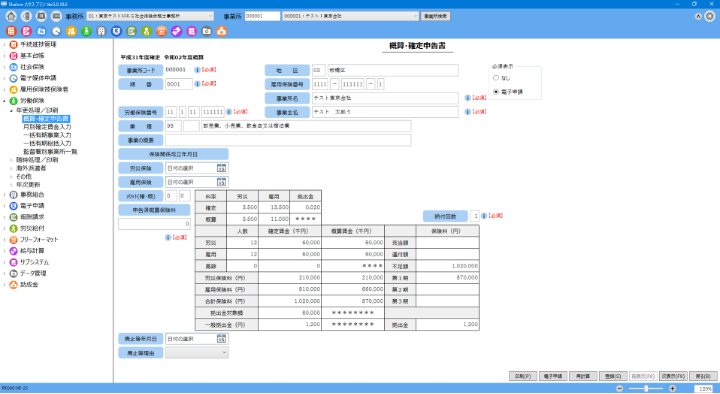Expand 随時処理/印刷 subtree
The image size is (720, 394).
pos(11,160)
